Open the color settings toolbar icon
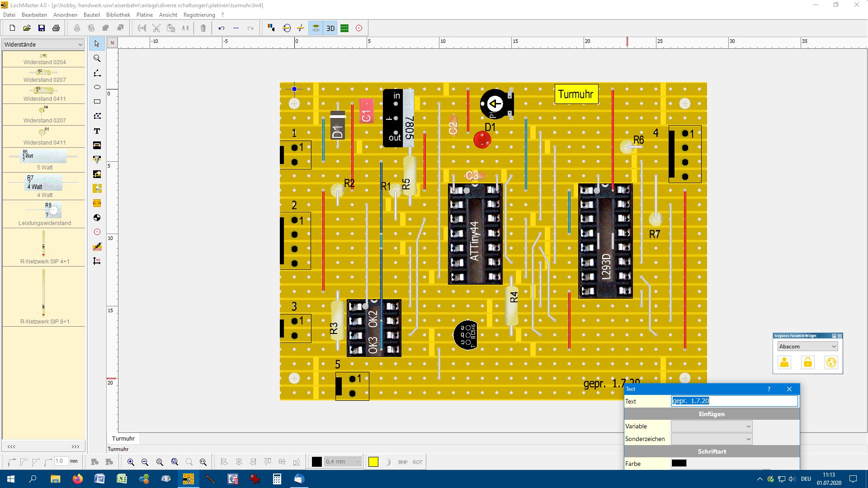Screen dimensions: 868x488 (x=271, y=28)
